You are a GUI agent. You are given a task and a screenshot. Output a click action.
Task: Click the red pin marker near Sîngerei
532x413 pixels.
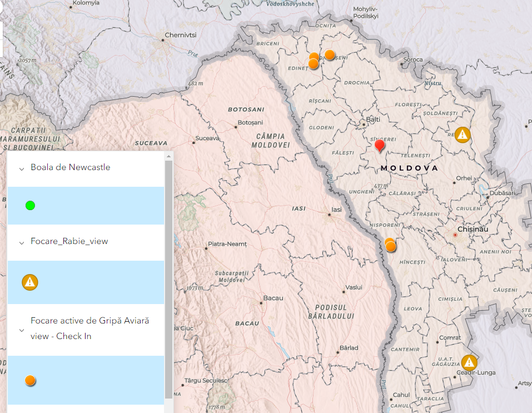click(x=380, y=146)
